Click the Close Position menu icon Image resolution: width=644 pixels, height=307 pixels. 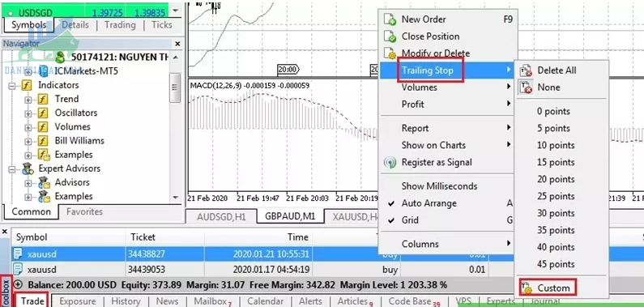pyautogui.click(x=390, y=36)
